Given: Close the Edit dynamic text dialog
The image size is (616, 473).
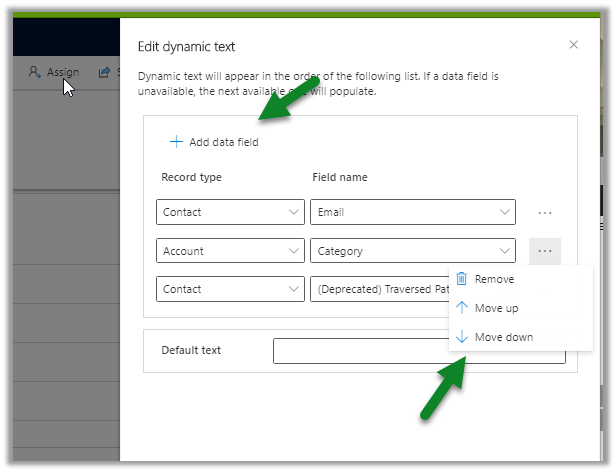Looking at the screenshot, I should point(573,45).
